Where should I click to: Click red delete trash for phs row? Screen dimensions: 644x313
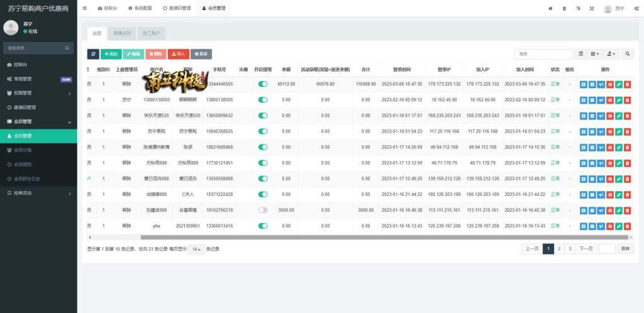tap(628, 226)
